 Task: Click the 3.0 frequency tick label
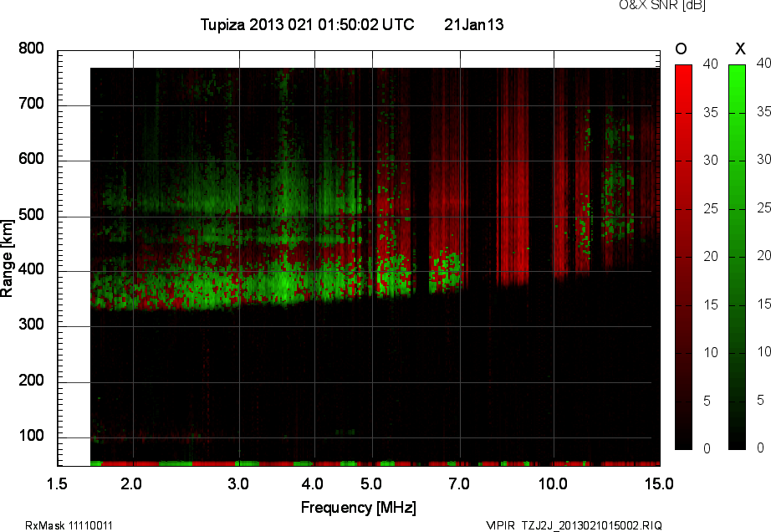(x=238, y=483)
